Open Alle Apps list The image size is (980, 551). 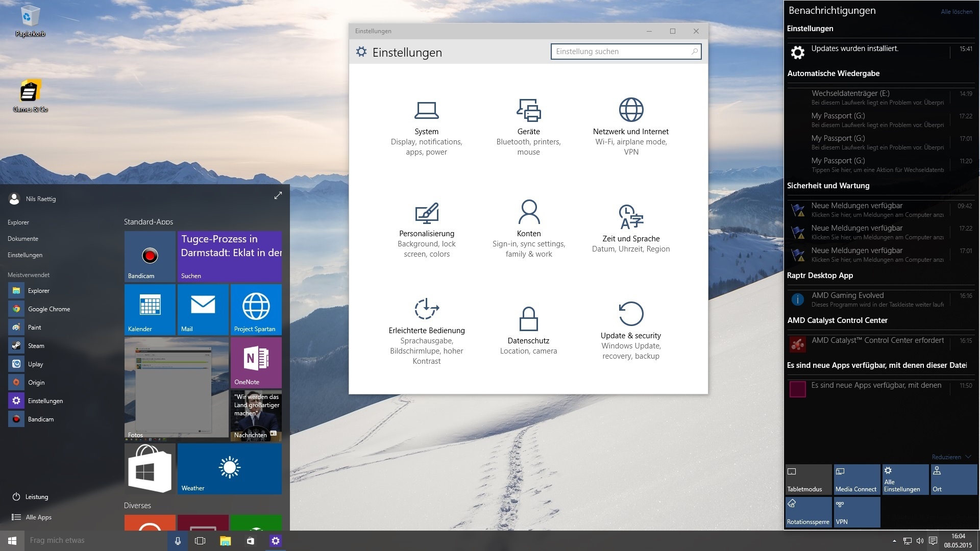(x=38, y=517)
